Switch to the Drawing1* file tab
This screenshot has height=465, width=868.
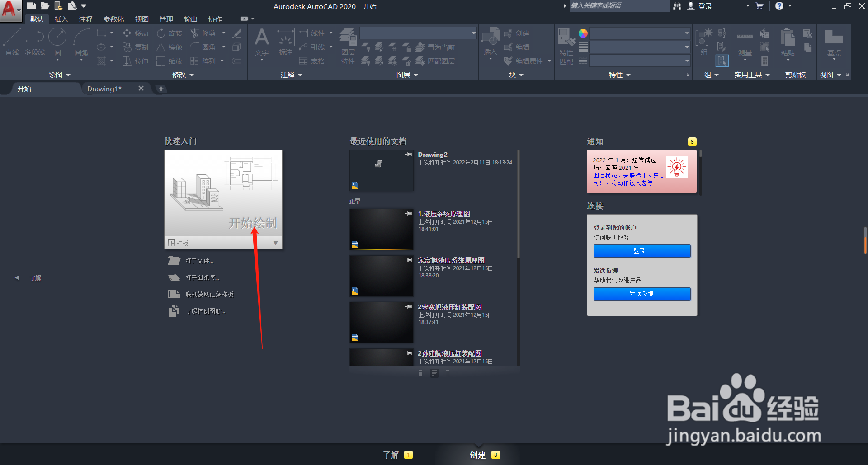pos(104,89)
